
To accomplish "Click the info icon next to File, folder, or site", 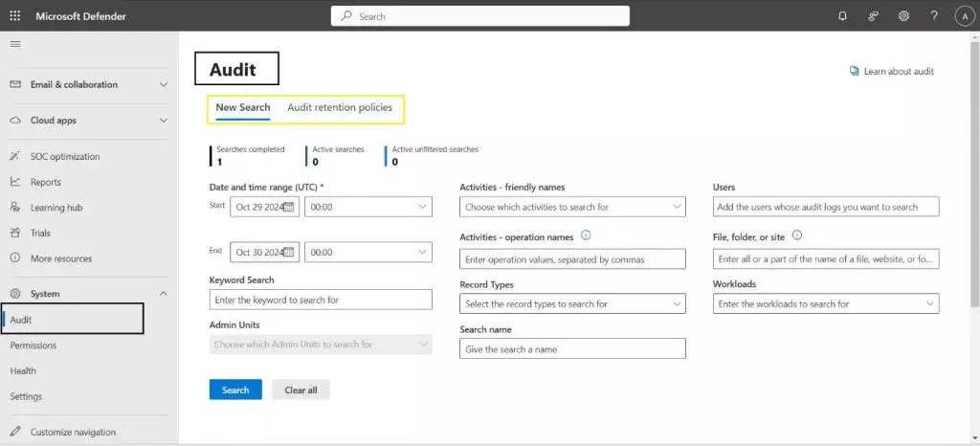I will point(797,235).
